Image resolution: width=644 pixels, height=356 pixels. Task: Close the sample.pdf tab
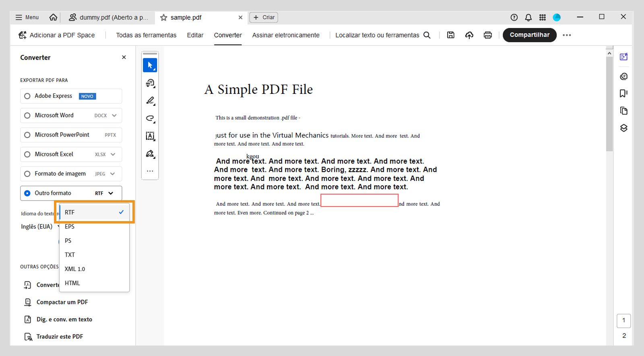pos(240,17)
